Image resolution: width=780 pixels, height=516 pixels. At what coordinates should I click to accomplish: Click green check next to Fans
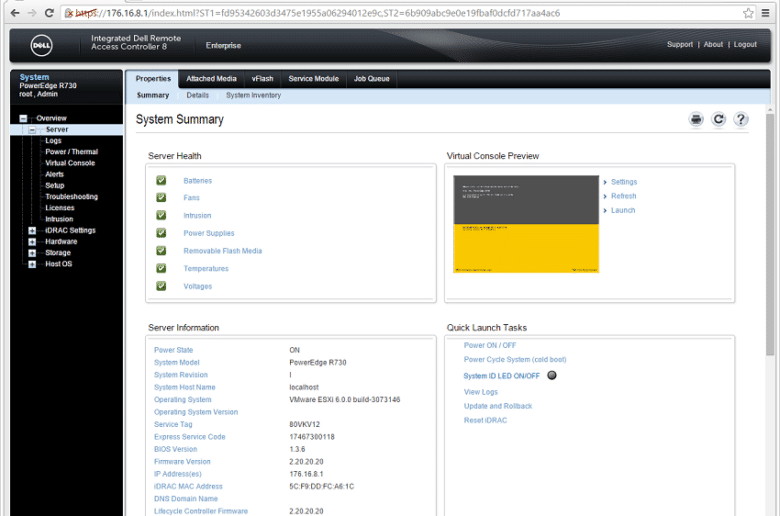pyautogui.click(x=161, y=198)
